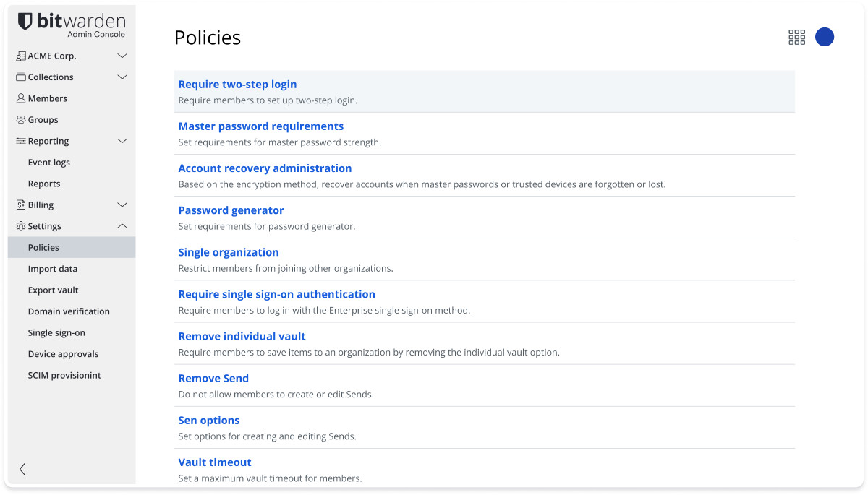868x495 pixels.
Task: Click the Settings gear icon
Action: pyautogui.click(x=21, y=226)
